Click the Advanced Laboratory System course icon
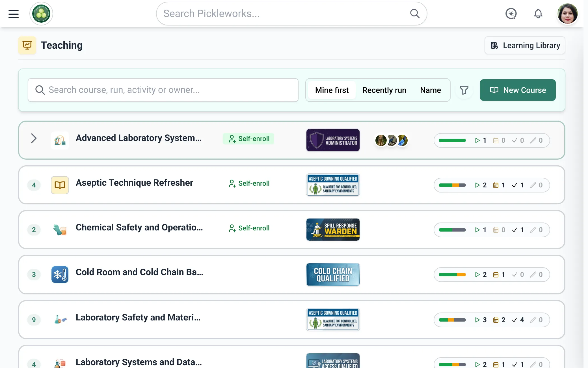The width and height of the screenshot is (588, 368). (x=60, y=140)
